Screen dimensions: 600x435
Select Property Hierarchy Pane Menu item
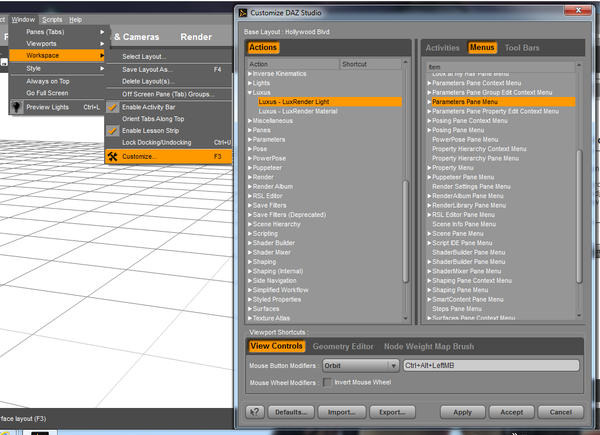[x=475, y=158]
